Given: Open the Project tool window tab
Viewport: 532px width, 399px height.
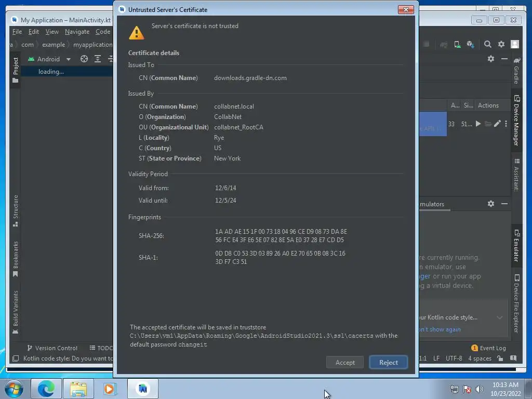Looking at the screenshot, I should (x=15, y=70).
